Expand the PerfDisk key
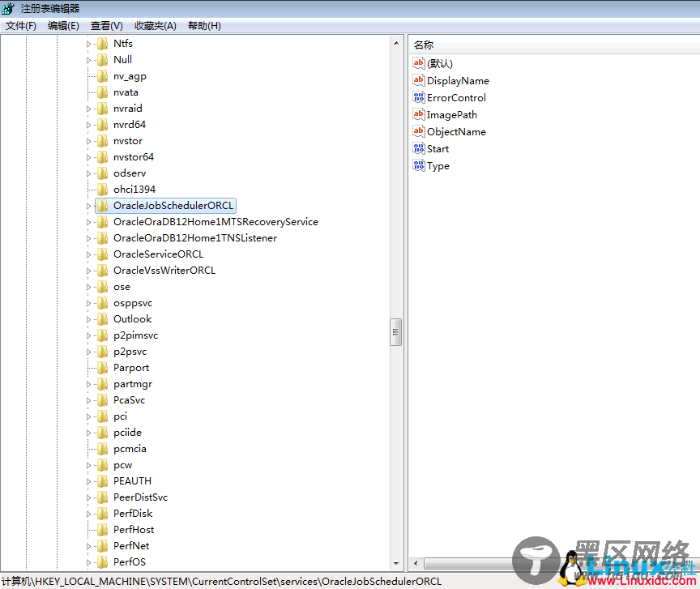The height and width of the screenshot is (589, 700). pos(88,514)
